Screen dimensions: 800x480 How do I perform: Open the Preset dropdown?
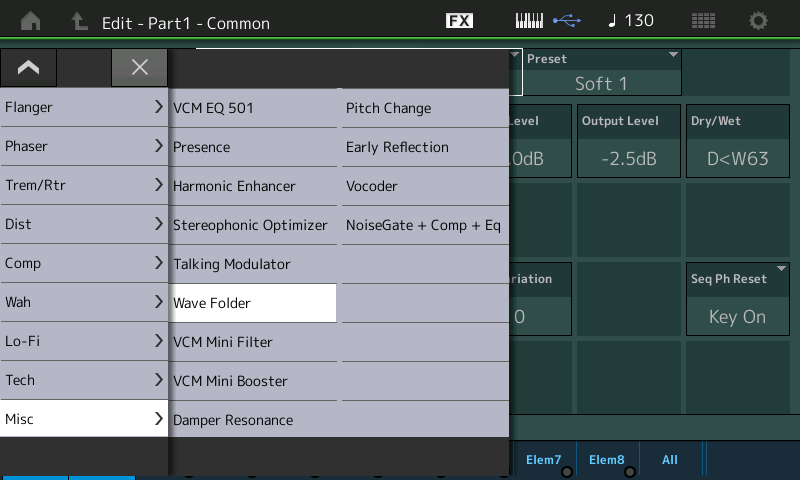(x=601, y=73)
